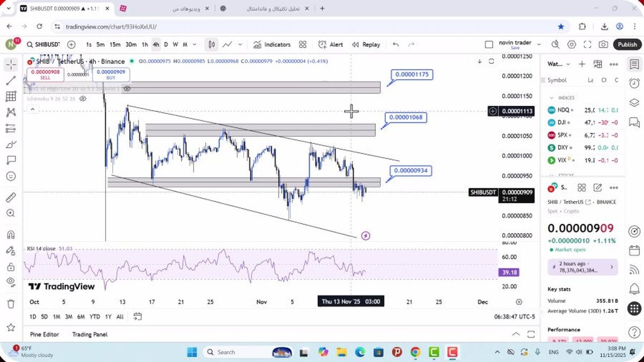Undo the last chart action
The image size is (644, 362).
tap(396, 45)
